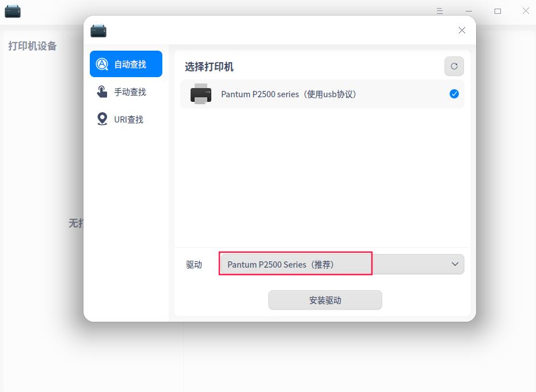Click the 安装驱动 install driver button

tap(325, 300)
